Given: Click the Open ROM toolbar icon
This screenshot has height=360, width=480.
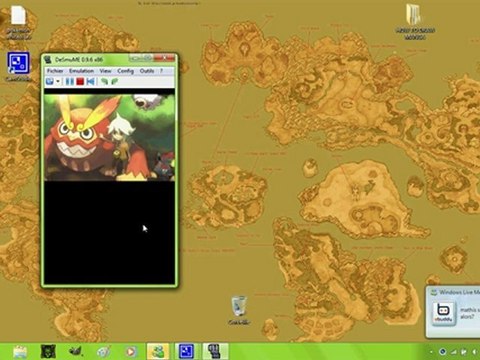Looking at the screenshot, I should pyautogui.click(x=50, y=81).
